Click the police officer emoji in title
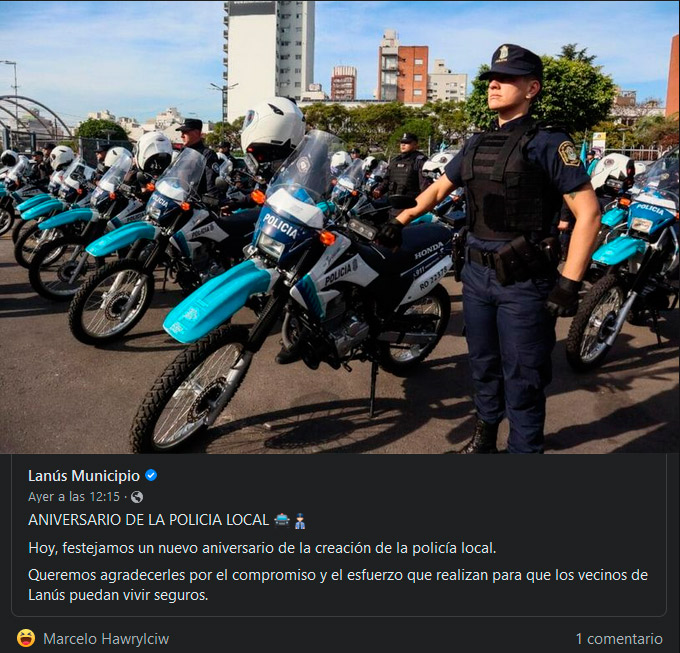 [x=300, y=520]
